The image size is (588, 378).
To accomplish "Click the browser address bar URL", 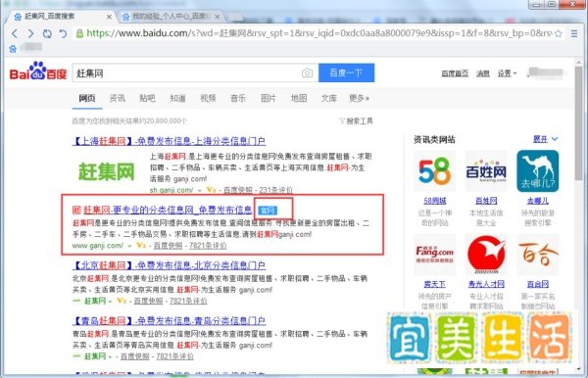I will [318, 33].
